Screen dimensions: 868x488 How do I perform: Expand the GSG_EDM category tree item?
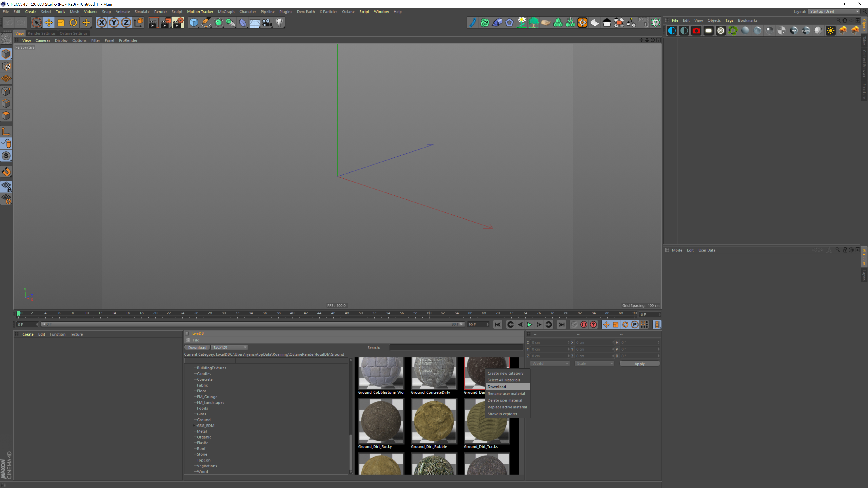coord(194,425)
